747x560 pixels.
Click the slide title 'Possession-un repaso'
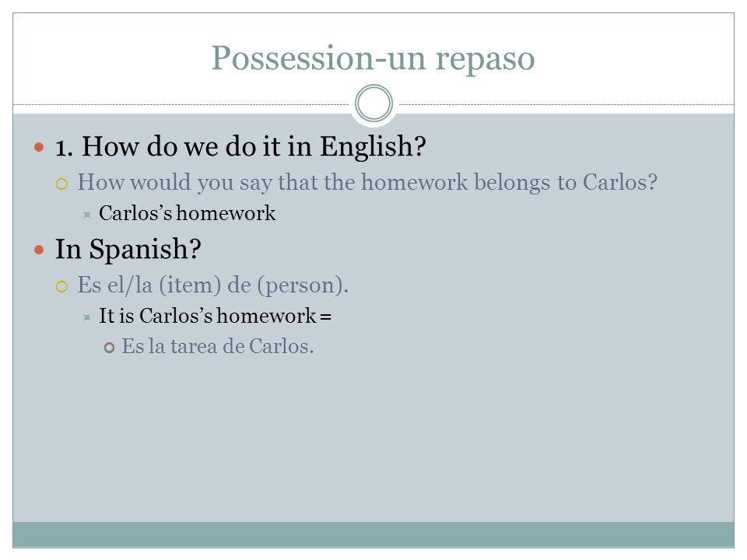(373, 58)
